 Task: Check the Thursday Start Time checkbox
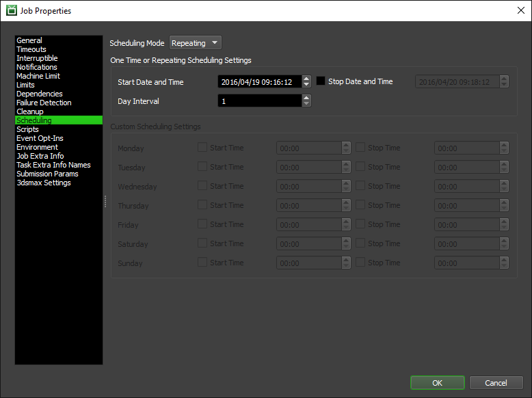[x=202, y=204]
